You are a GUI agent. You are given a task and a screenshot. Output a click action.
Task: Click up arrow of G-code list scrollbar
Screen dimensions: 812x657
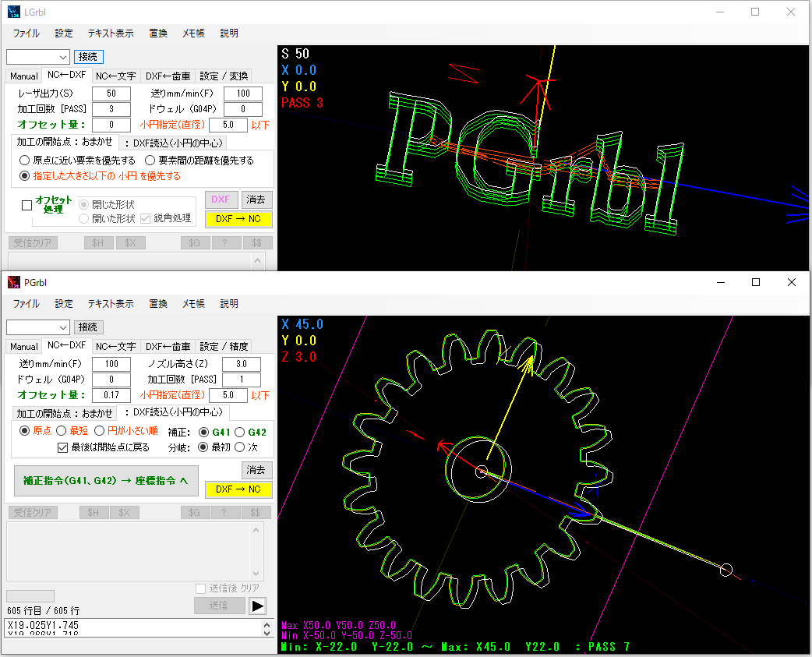267,625
